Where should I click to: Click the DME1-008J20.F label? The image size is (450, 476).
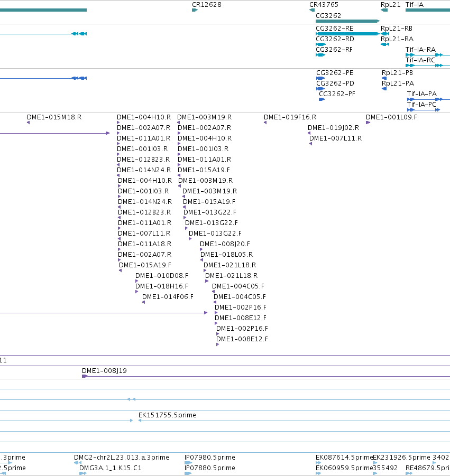click(225, 244)
